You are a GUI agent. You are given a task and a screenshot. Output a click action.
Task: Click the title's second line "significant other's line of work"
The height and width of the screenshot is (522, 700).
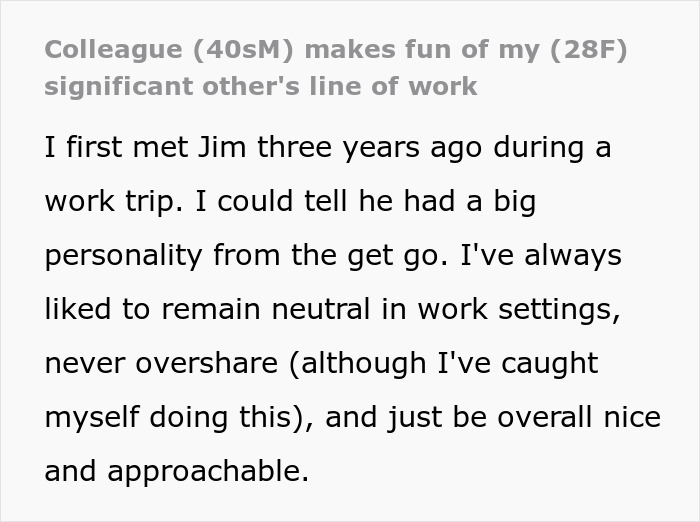click(x=261, y=86)
